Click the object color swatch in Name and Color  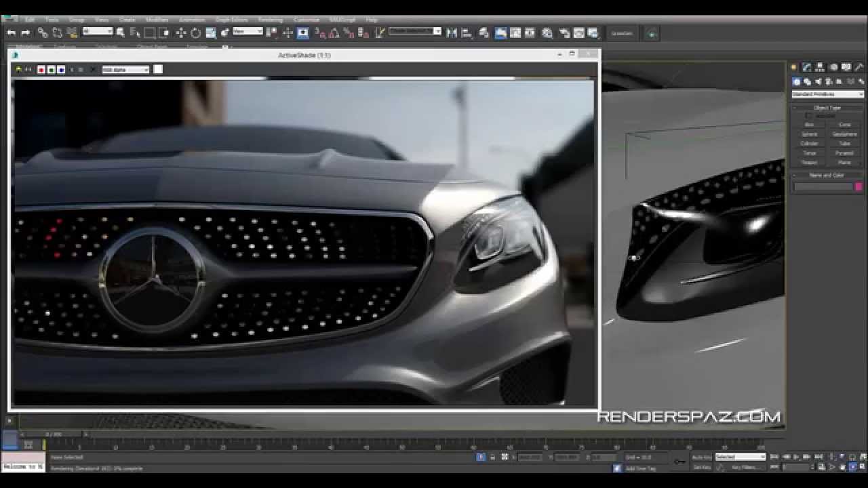[859, 186]
